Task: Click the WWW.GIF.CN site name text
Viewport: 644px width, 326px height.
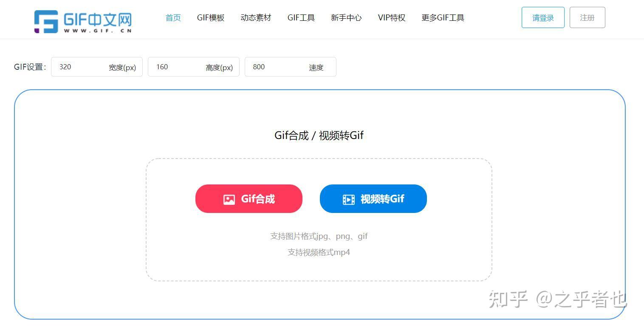Action: pos(98,31)
